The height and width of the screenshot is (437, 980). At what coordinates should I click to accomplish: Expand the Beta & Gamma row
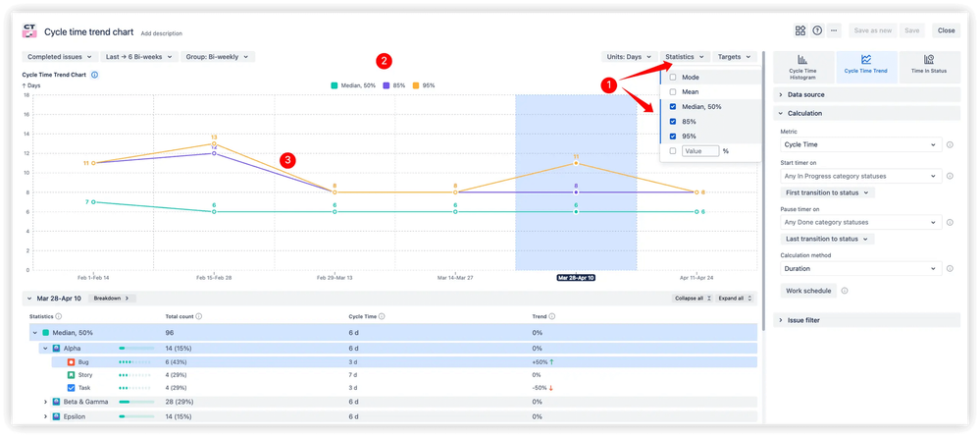(x=45, y=402)
